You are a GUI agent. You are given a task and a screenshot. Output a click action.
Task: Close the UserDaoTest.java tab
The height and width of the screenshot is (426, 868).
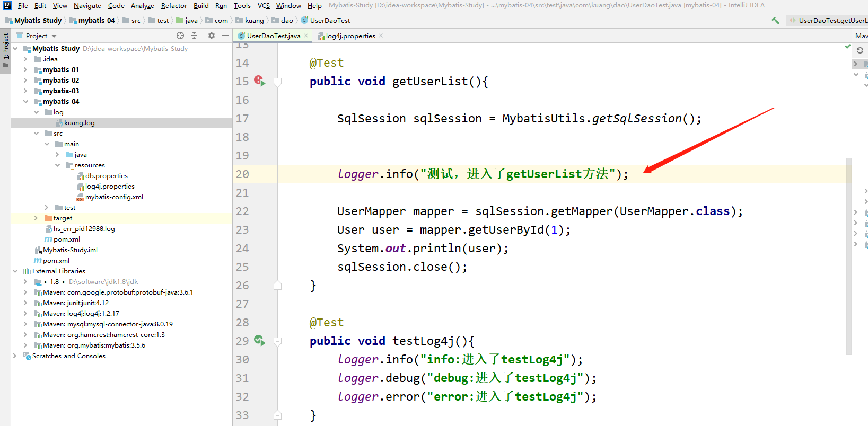[306, 35]
